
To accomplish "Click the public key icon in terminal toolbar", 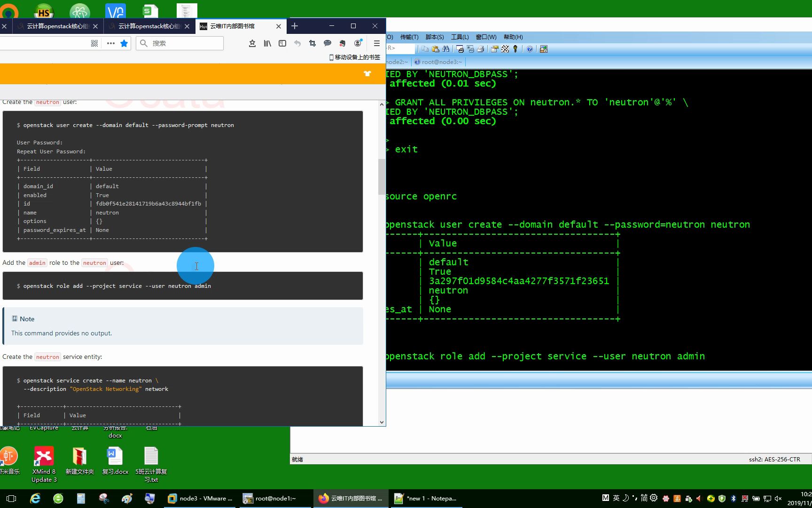I will [515, 49].
